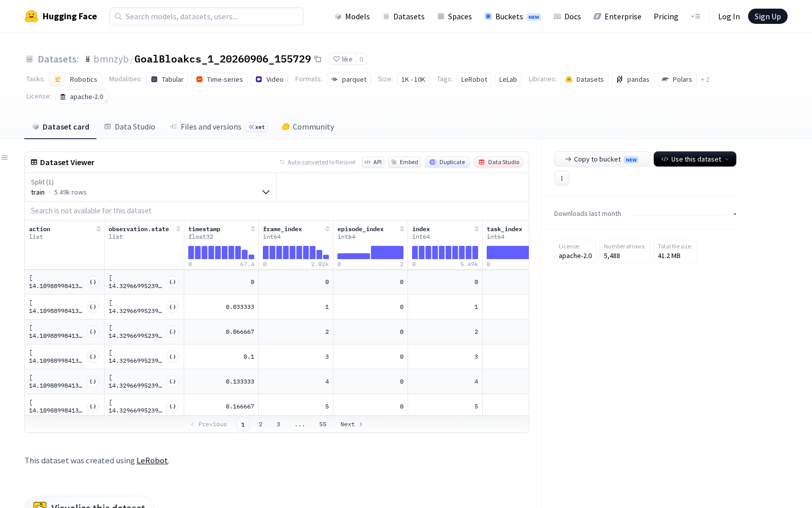Expand observation.state cell in the 0.066667 row

173,332
